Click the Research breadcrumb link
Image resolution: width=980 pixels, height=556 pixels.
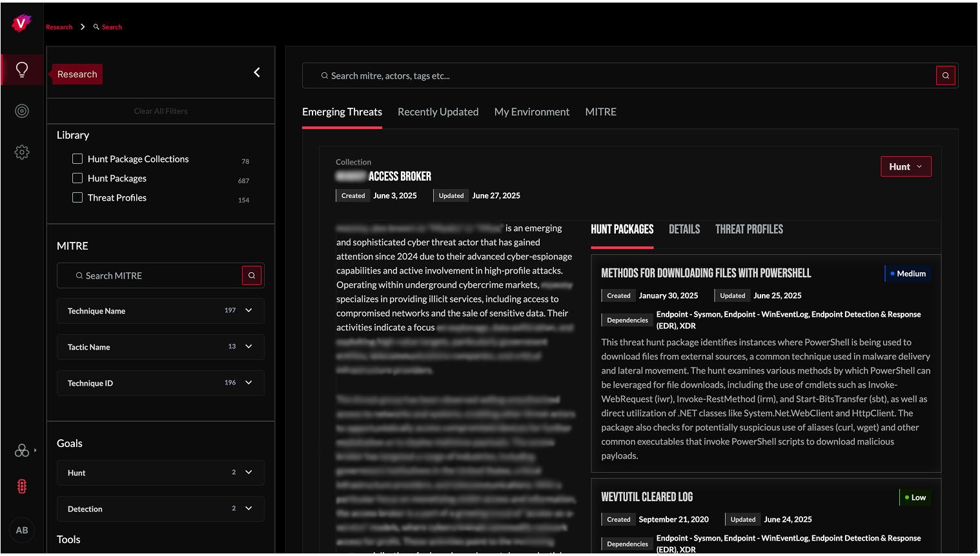tap(59, 27)
